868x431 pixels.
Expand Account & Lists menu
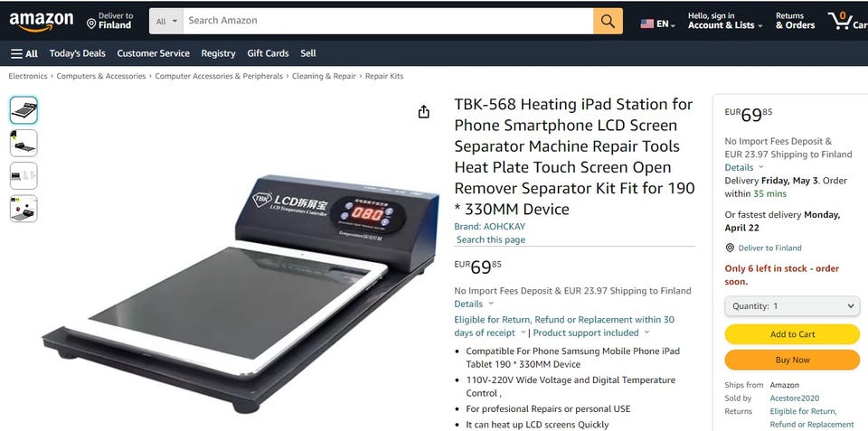[725, 25]
